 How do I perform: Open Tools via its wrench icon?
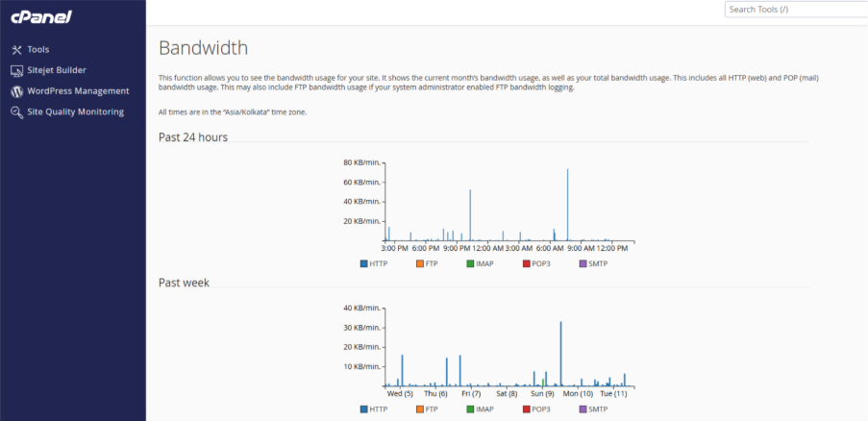tap(16, 50)
